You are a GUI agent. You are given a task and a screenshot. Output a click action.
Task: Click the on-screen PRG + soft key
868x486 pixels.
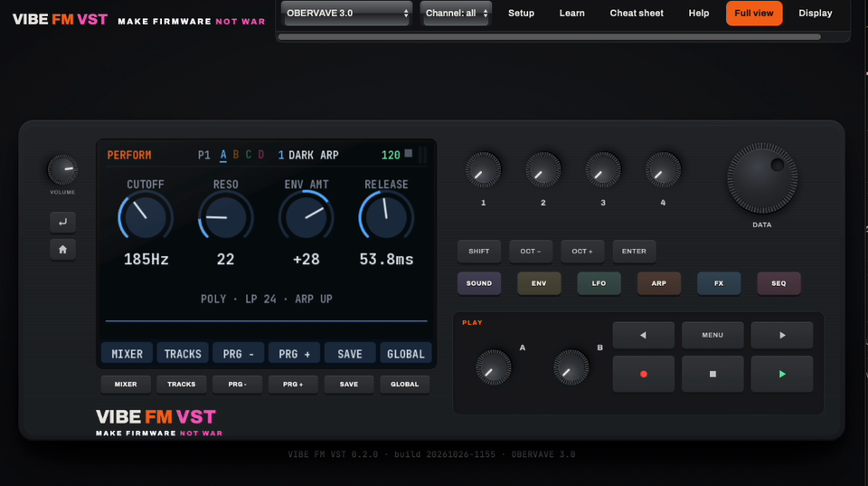[295, 354]
